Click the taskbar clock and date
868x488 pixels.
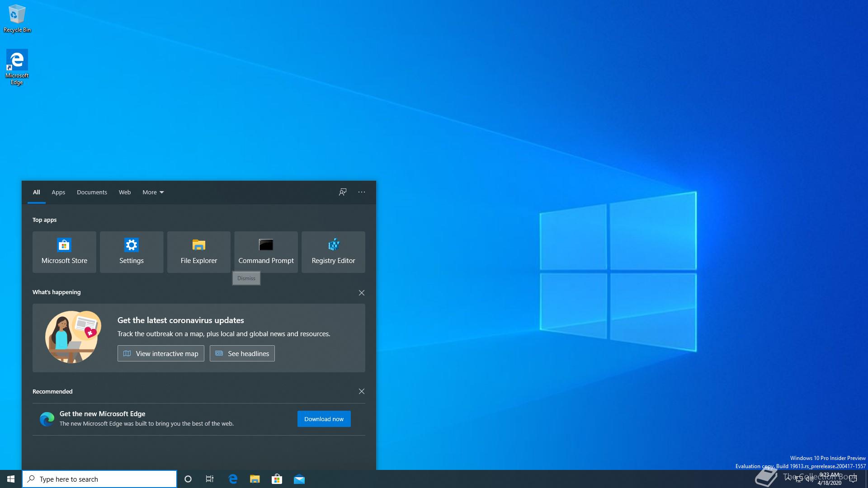click(x=829, y=479)
